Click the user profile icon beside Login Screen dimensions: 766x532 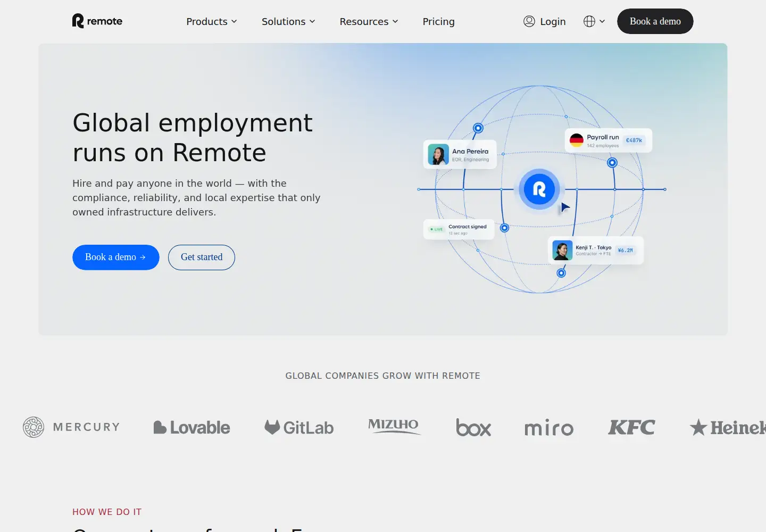529,21
